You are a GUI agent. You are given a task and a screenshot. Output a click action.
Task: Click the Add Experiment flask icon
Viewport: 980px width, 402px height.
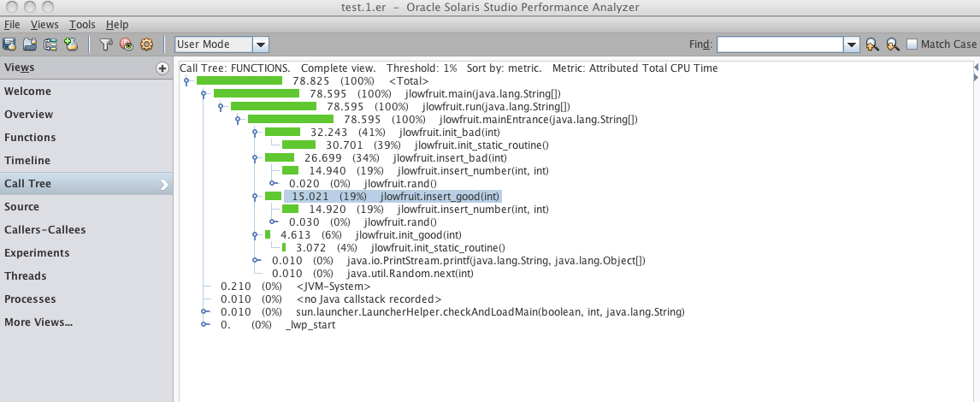71,44
